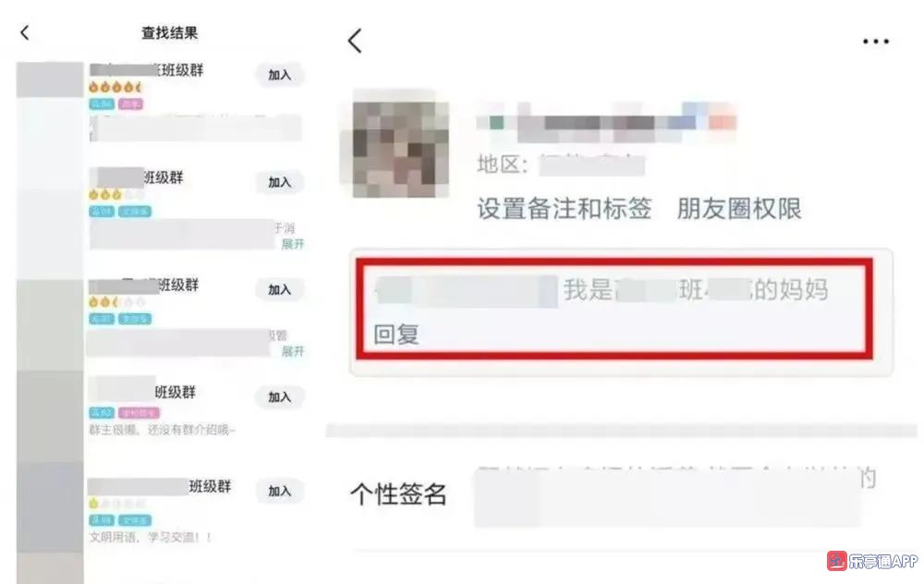924x584 pixels.
Task: Open 设置备注和标签 settings
Action: (564, 209)
